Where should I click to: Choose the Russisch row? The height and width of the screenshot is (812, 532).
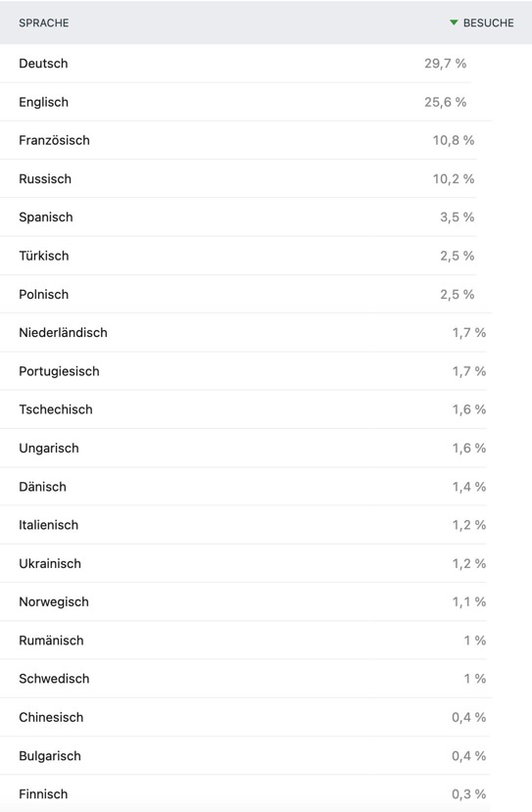pyautogui.click(x=266, y=178)
